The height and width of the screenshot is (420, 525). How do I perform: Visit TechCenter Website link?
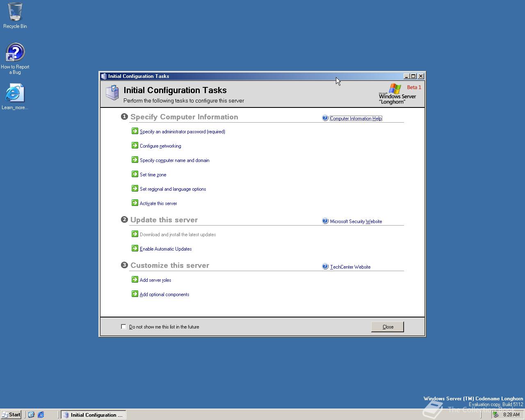350,267
